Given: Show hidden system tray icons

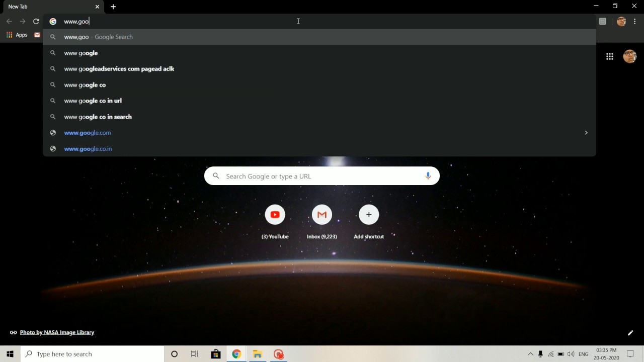Looking at the screenshot, I should [x=530, y=354].
